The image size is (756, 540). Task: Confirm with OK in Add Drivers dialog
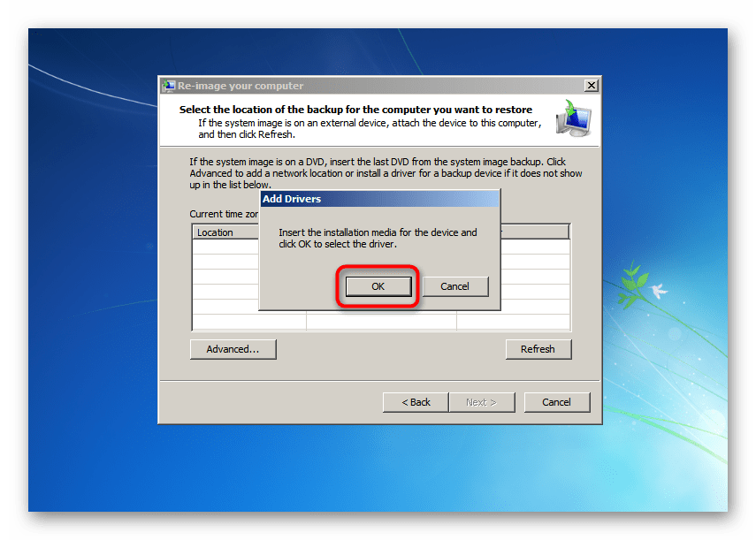click(x=378, y=286)
